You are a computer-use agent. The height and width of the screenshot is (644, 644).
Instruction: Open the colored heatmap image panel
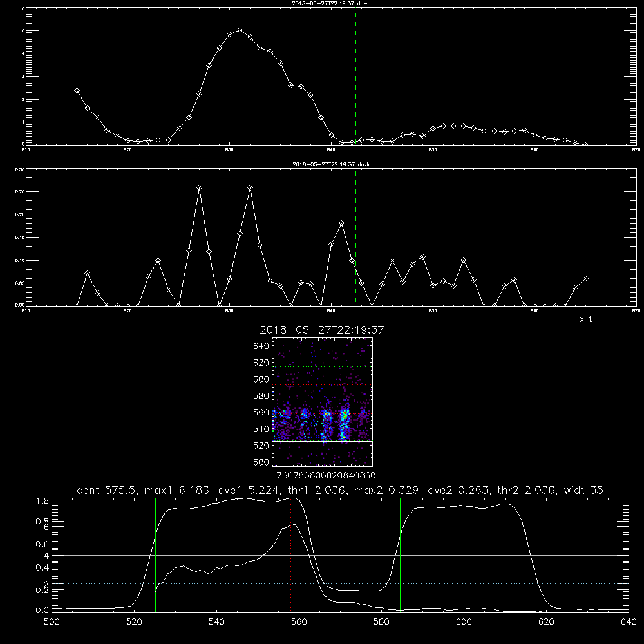coord(322,402)
